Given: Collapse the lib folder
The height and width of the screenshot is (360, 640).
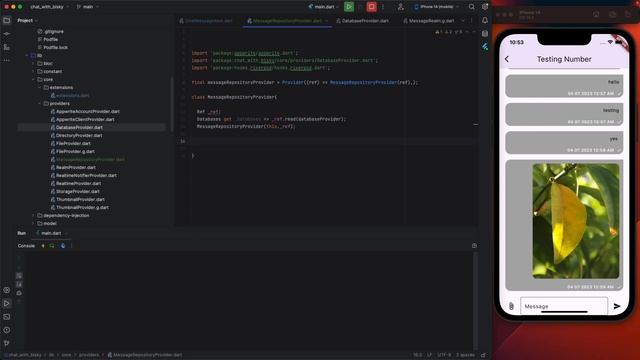Looking at the screenshot, I should click(x=27, y=56).
